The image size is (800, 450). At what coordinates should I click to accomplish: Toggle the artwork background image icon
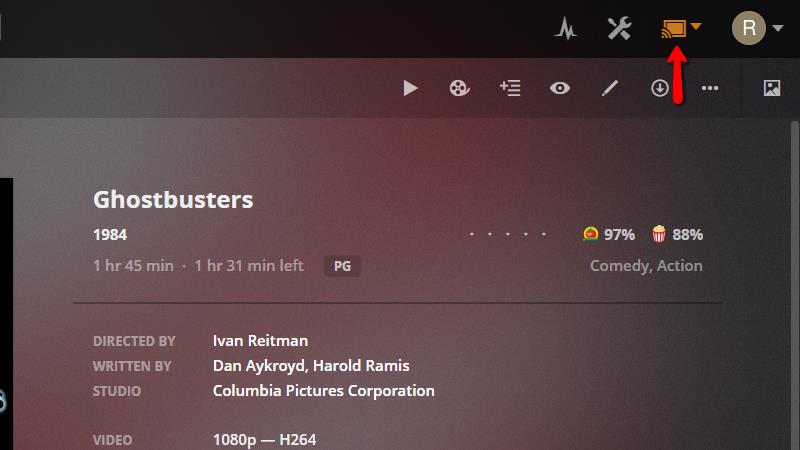coord(772,88)
